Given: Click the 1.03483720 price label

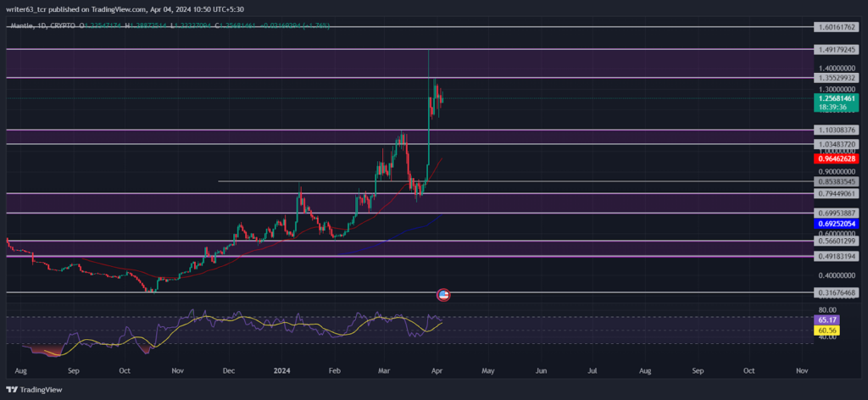Looking at the screenshot, I should click(835, 144).
